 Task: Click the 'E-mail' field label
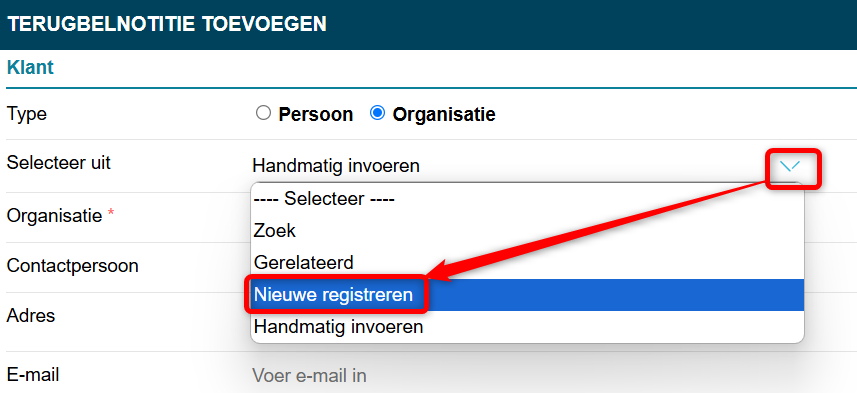pyautogui.click(x=33, y=375)
